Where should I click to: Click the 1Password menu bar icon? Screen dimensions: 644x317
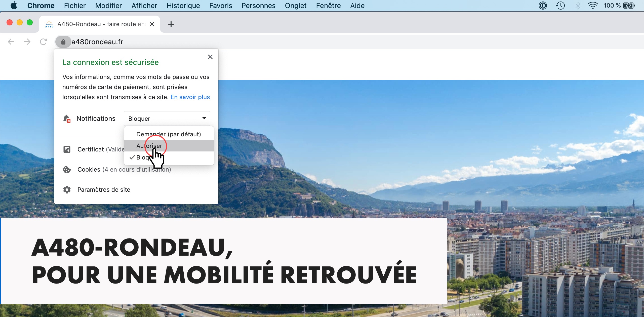tap(543, 6)
